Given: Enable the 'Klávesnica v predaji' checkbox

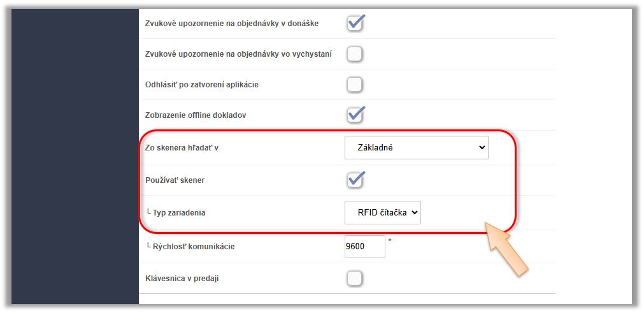Looking at the screenshot, I should click(355, 278).
